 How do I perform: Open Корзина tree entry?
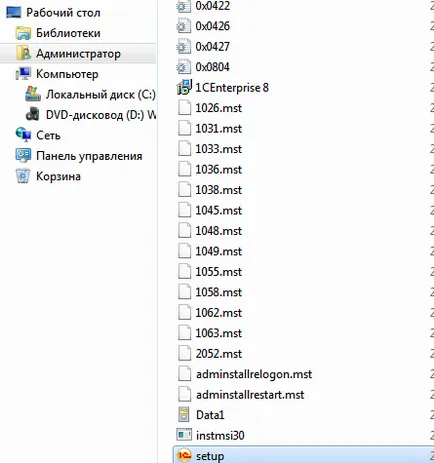click(x=58, y=176)
